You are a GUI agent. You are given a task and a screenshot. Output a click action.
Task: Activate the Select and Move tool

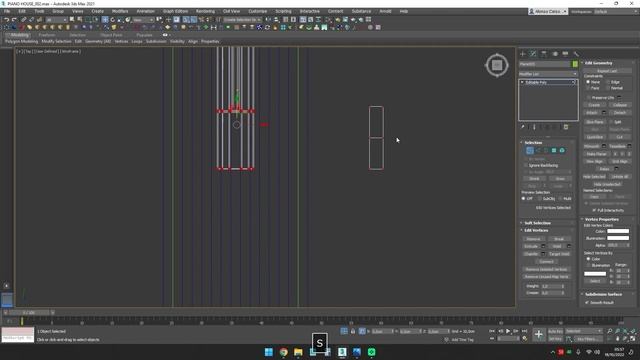point(105,19)
